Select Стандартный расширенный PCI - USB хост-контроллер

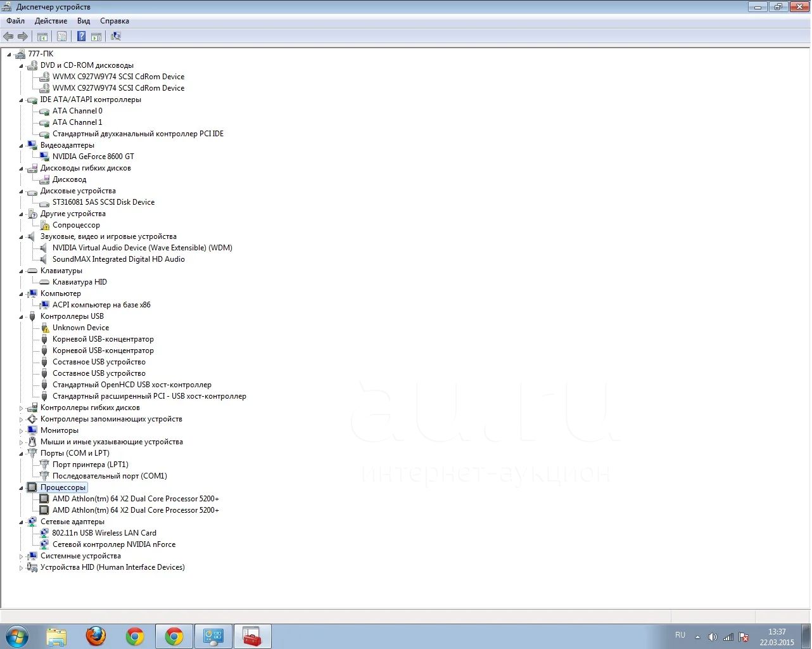click(149, 396)
